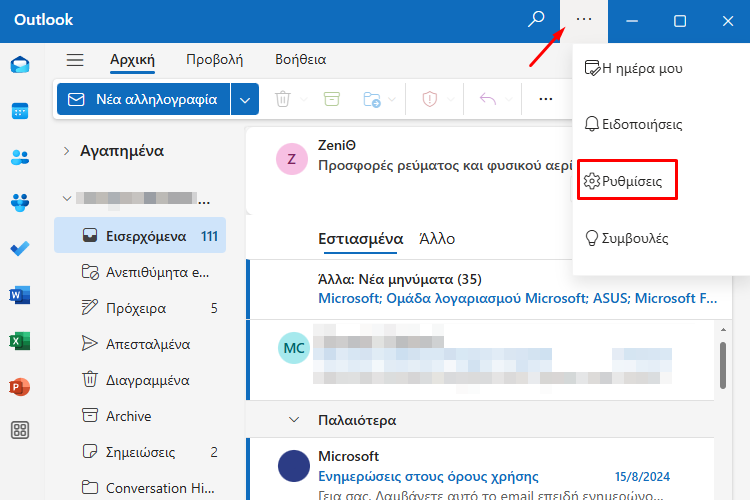750x500 pixels.
Task: Open the Διαγραμμένα folder
Action: 140,380
